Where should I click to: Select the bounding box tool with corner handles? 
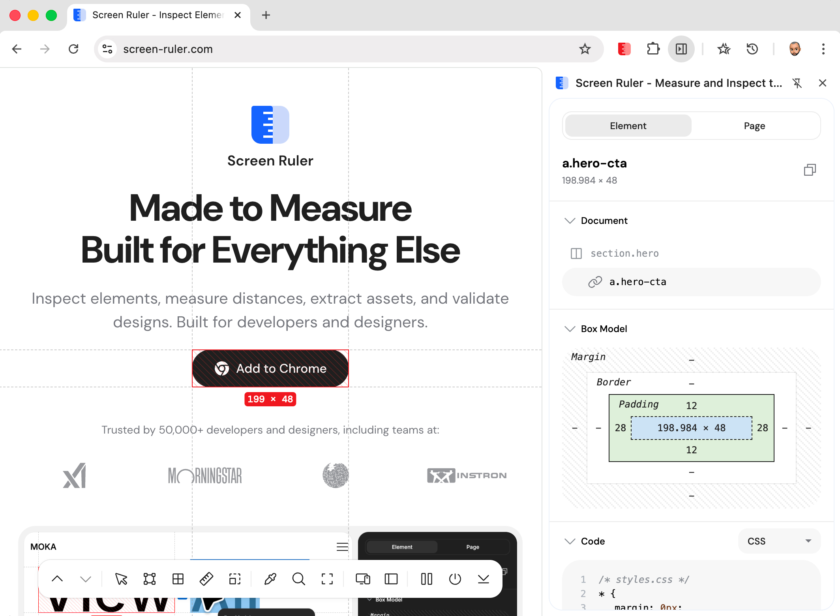pyautogui.click(x=150, y=579)
